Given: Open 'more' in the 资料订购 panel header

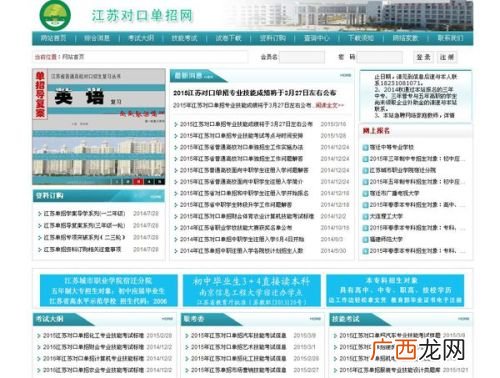Looking at the screenshot, I should pyautogui.click(x=156, y=196).
